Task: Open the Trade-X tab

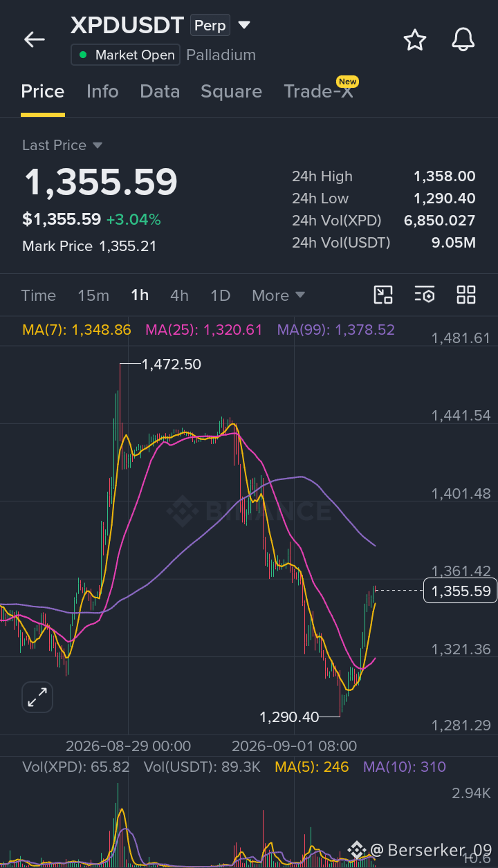Action: pos(320,91)
